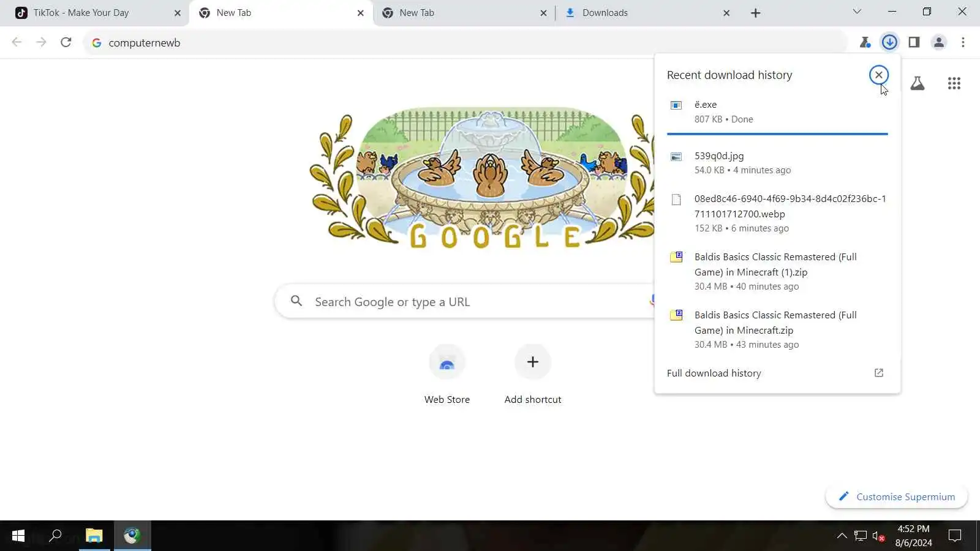Open Baldis Basics Minecraft.zip name from 43 minutes ago
This screenshot has width=980, height=551.
point(775,323)
